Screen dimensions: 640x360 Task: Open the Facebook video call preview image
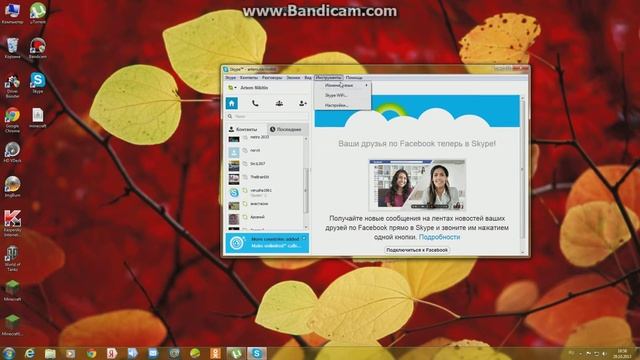pyautogui.click(x=417, y=185)
